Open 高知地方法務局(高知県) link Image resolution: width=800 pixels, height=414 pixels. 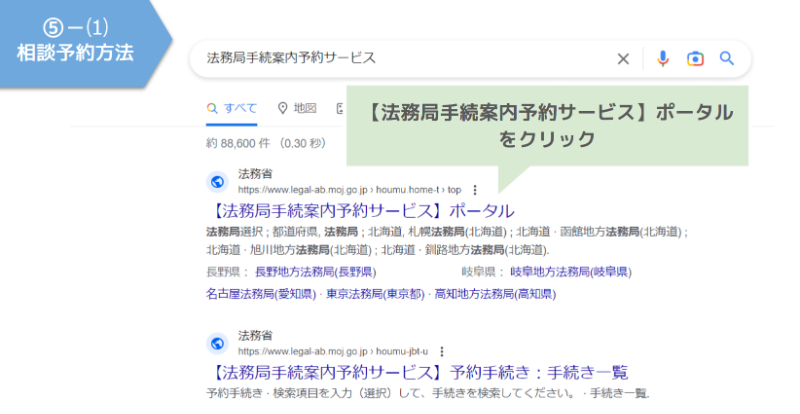tap(495, 294)
